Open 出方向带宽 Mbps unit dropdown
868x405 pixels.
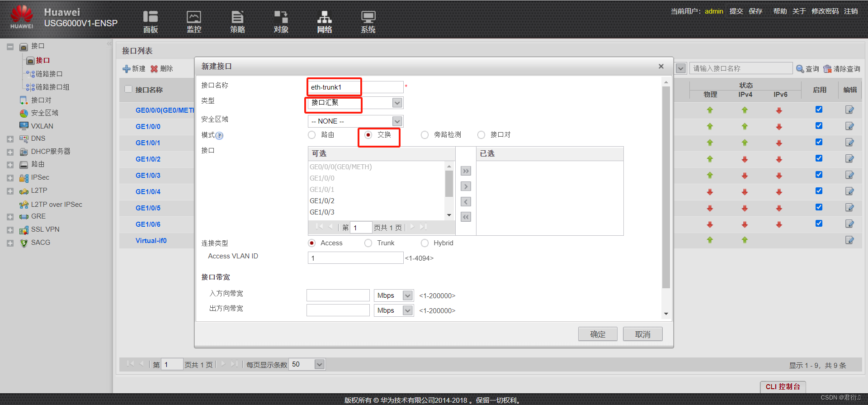(x=408, y=310)
